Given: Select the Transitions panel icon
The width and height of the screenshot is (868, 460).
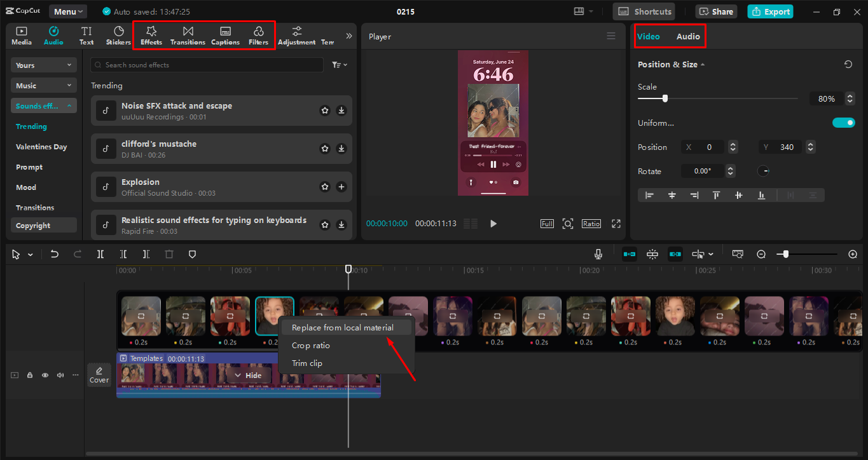Looking at the screenshot, I should 188,35.
